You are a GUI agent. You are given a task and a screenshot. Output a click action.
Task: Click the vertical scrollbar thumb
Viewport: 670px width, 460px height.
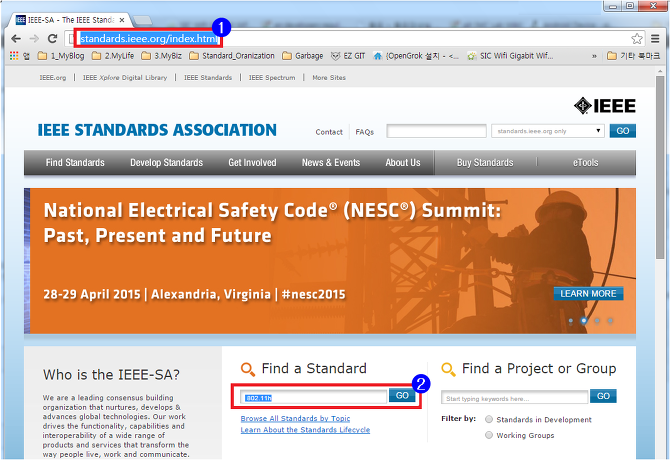click(x=661, y=169)
